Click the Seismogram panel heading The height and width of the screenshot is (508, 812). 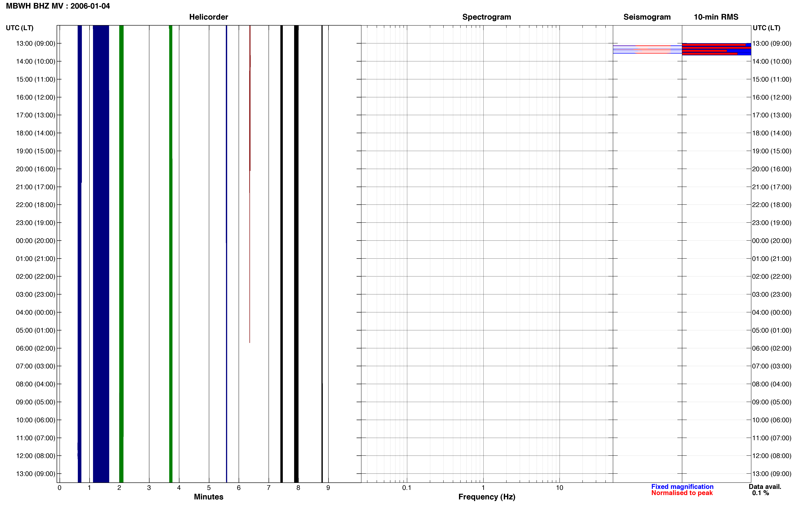(647, 17)
